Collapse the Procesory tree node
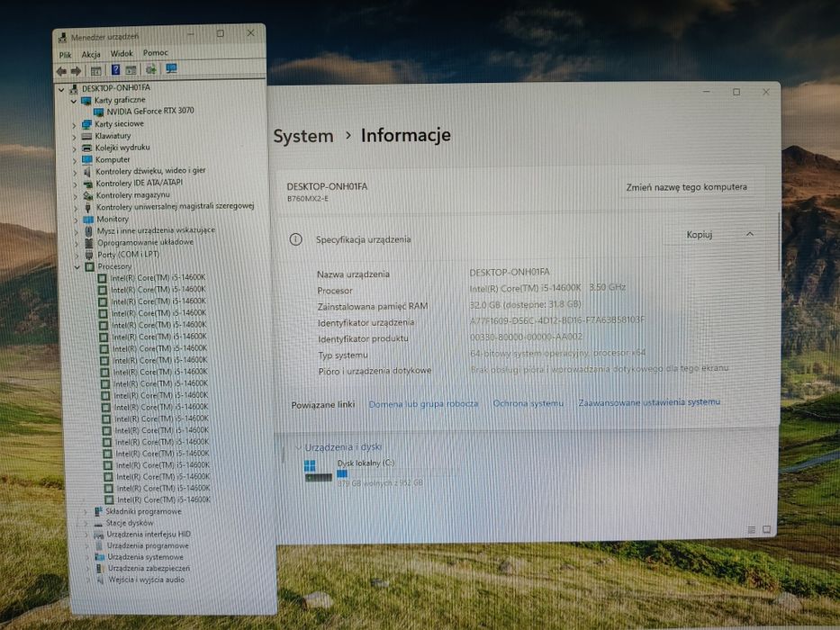 point(77,266)
